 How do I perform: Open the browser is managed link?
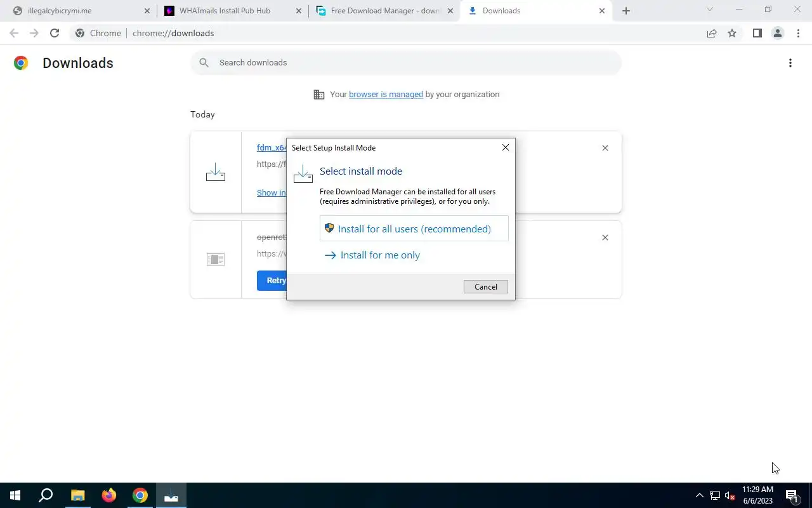coord(386,94)
